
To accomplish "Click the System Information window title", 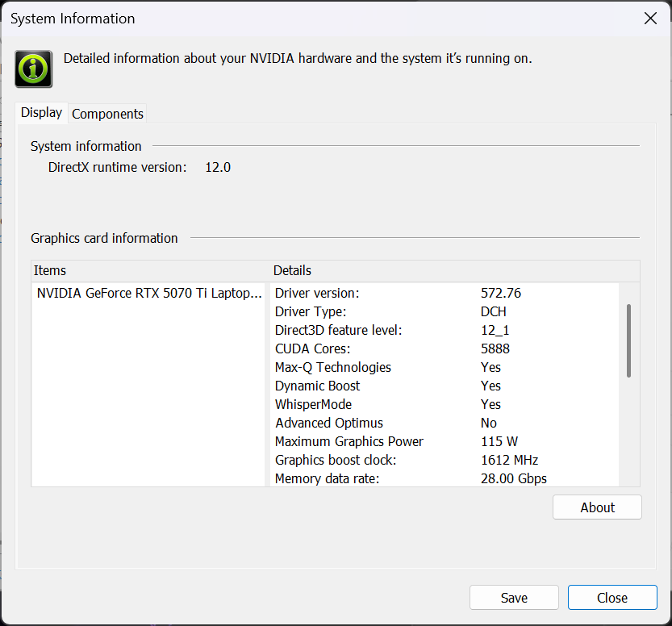I will [x=73, y=19].
